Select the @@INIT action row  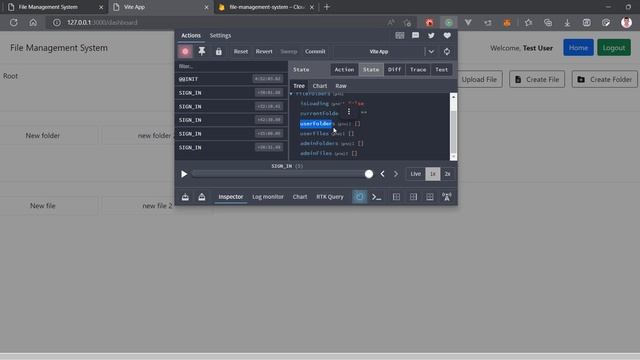(x=231, y=79)
